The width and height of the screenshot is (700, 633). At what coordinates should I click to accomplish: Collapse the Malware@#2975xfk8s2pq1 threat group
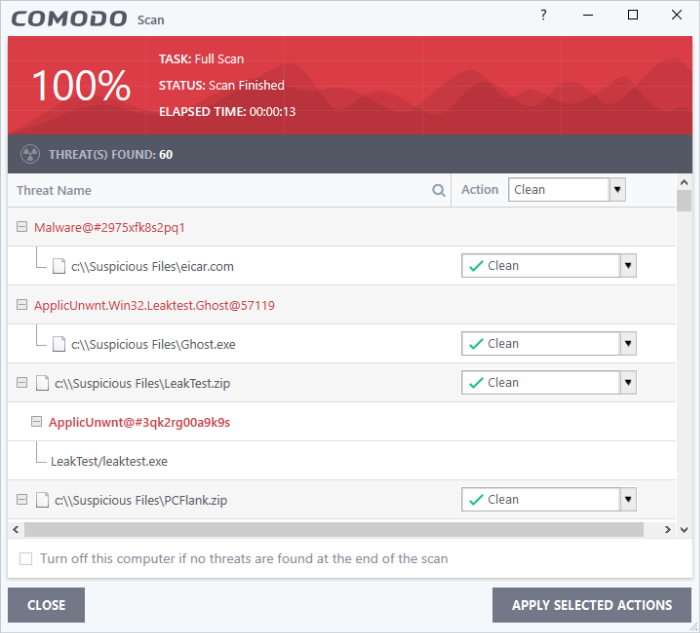tap(21, 228)
